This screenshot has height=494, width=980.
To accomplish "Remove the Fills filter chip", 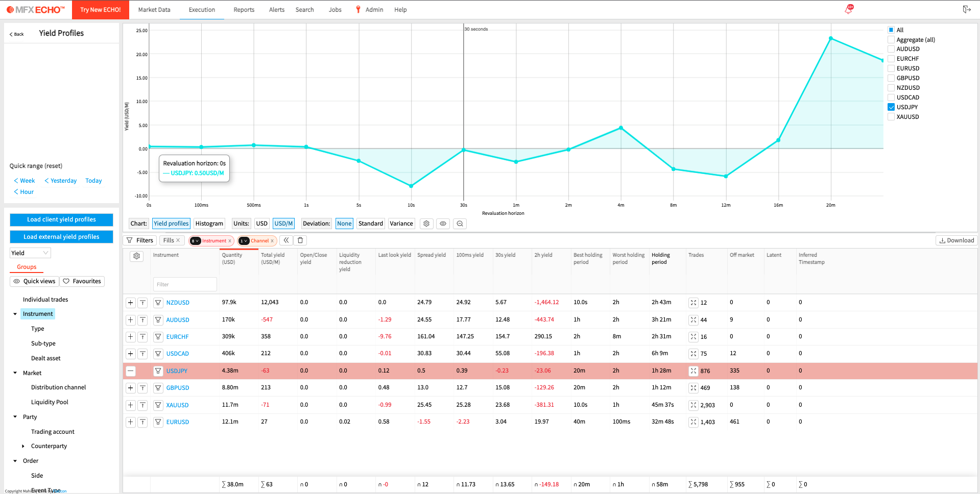I will [178, 240].
